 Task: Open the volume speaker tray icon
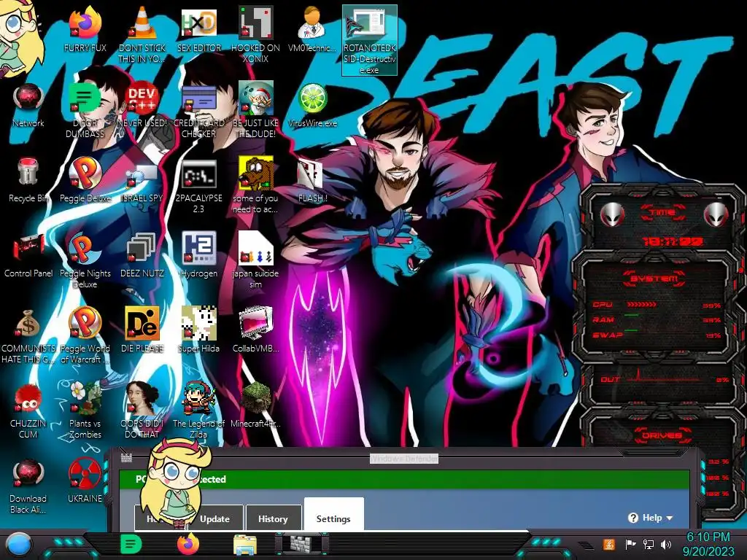click(666, 544)
